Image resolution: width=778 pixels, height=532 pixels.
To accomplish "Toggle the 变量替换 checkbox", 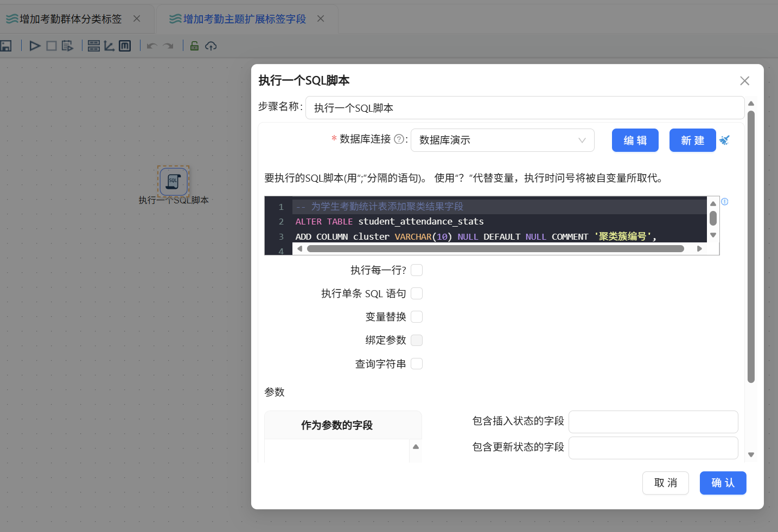I will (417, 317).
